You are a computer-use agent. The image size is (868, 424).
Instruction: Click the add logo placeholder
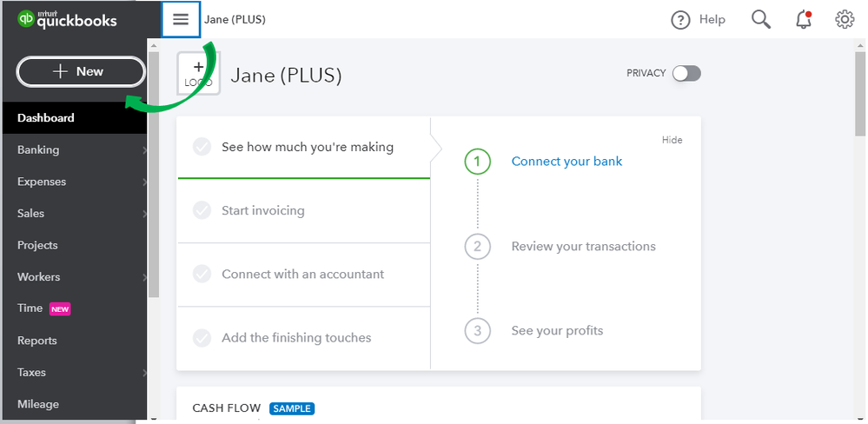click(198, 74)
